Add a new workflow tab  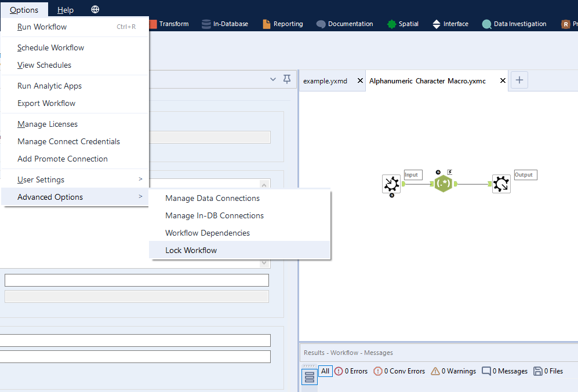pyautogui.click(x=519, y=80)
